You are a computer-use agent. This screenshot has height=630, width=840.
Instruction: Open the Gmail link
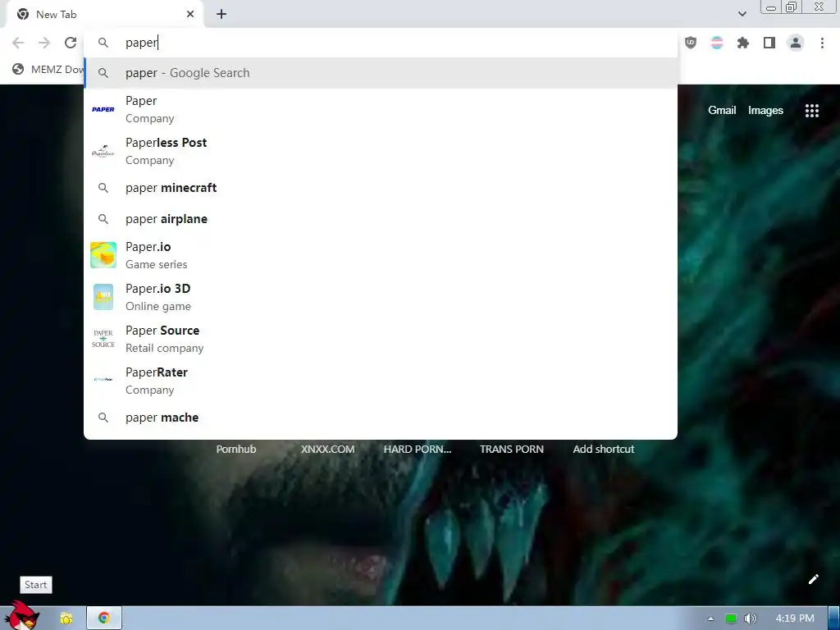coord(722,111)
